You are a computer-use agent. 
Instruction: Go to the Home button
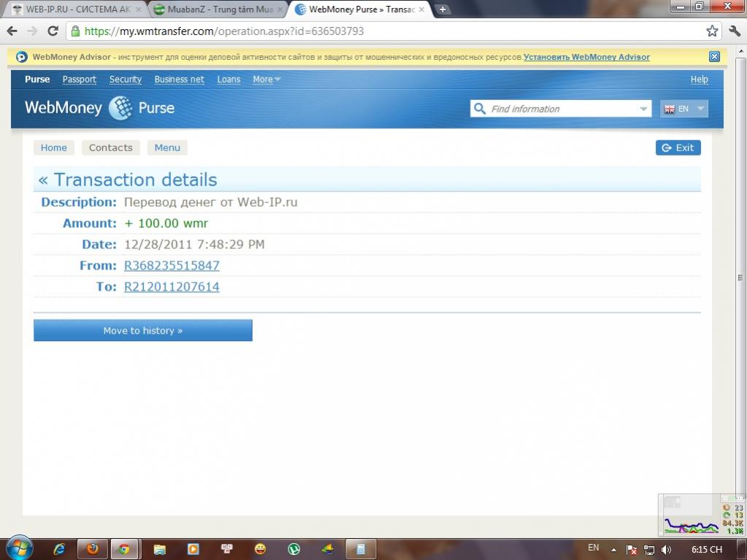[54, 147]
